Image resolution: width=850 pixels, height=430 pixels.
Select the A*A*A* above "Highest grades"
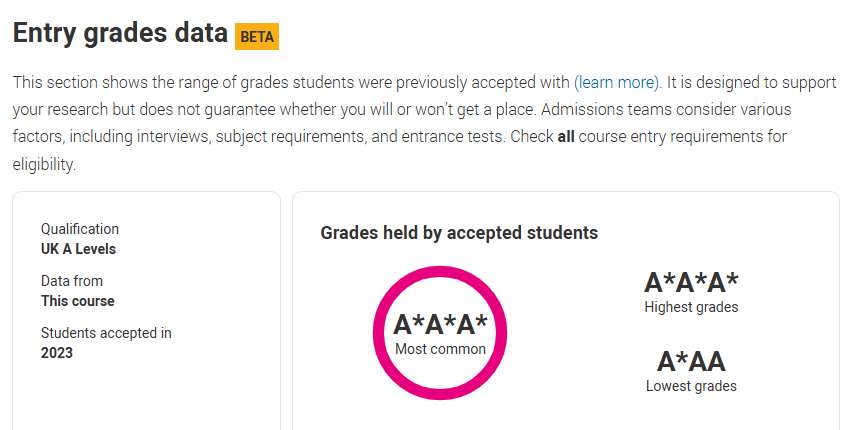[x=691, y=283]
